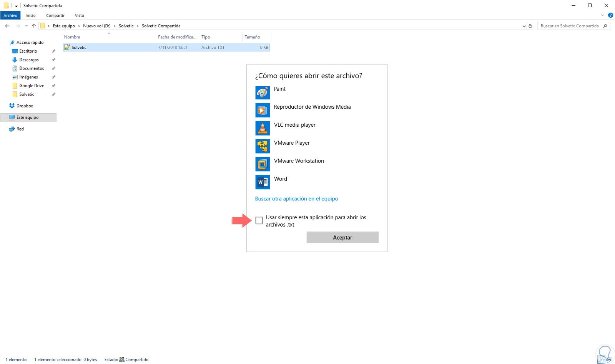Click the Red network icon
This screenshot has height=364, width=615.
point(12,129)
